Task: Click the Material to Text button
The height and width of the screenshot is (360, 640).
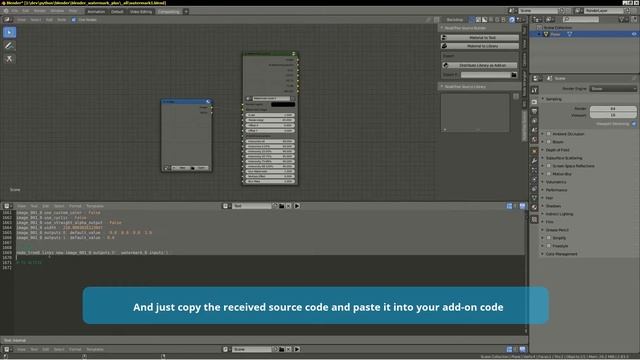Action: (480, 38)
